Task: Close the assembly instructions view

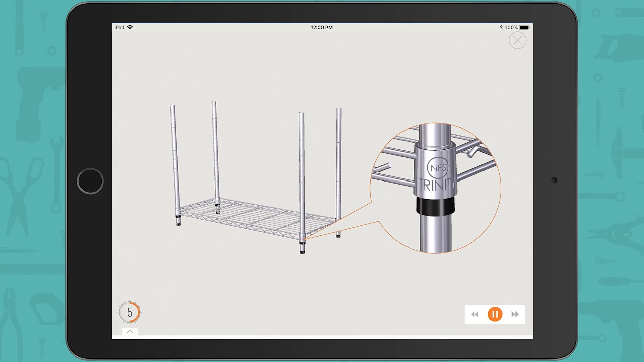Action: [517, 40]
